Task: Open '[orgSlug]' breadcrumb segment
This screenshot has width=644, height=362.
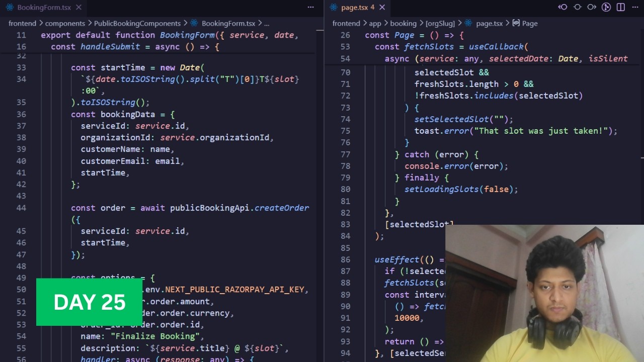Action: pos(440,23)
